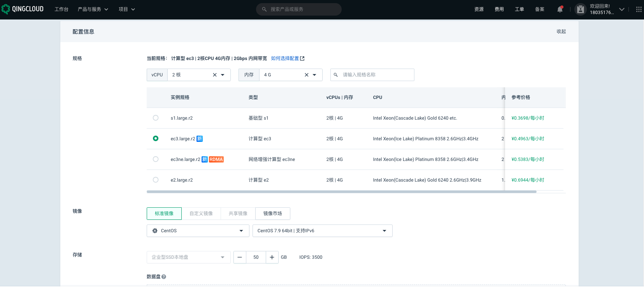Viewport: 644px width, 288px height.
Task: Click the 参考价格 column header
Action: (x=521, y=97)
